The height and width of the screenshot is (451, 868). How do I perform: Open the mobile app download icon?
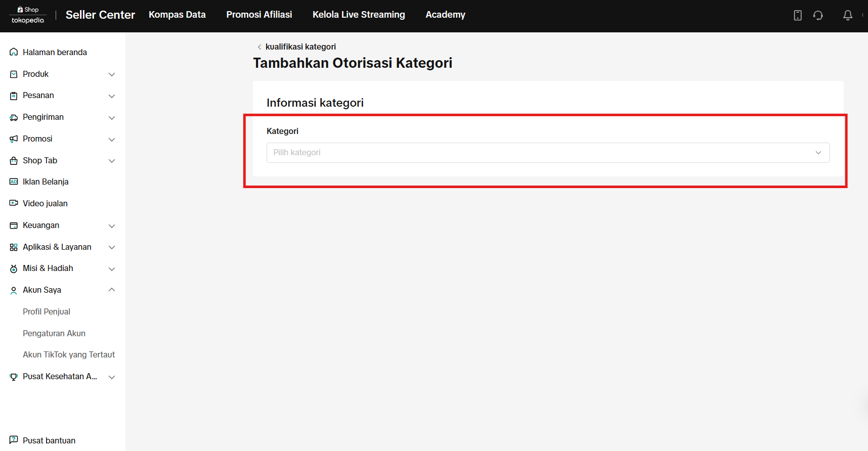coord(798,16)
